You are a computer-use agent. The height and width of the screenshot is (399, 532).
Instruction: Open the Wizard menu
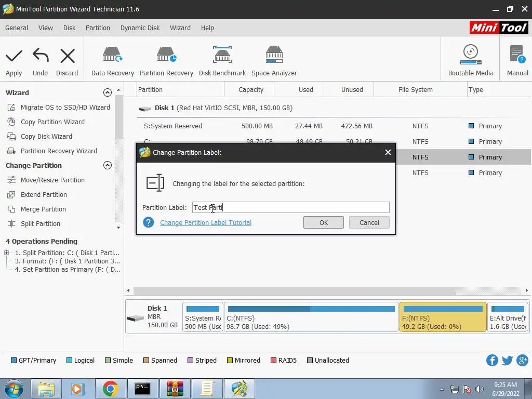(x=180, y=28)
